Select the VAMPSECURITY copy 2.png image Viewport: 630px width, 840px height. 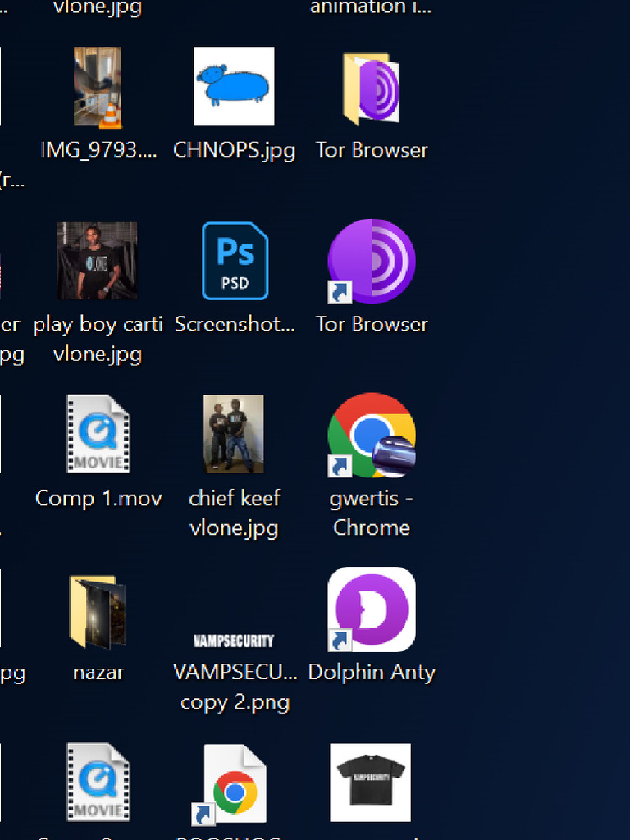point(234,641)
